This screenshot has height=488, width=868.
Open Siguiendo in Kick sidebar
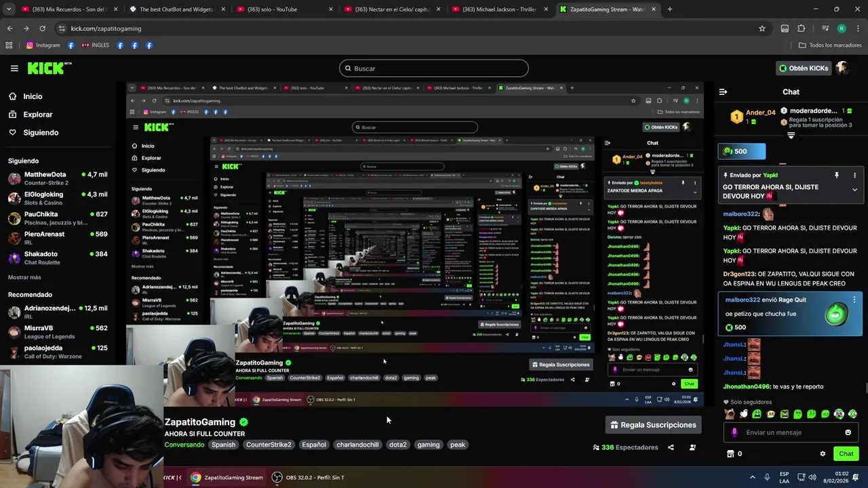33,133
